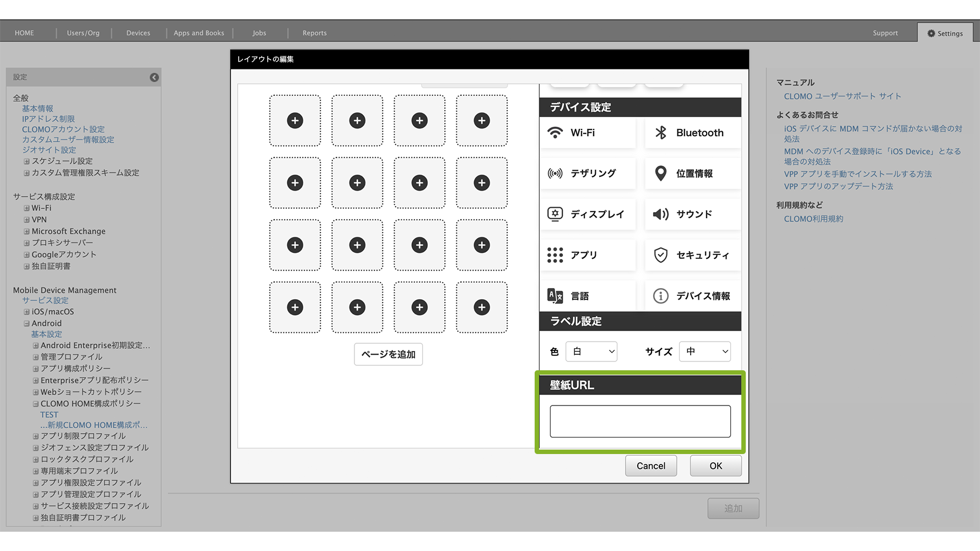Select the Wi-Fi device setting icon
The width and height of the screenshot is (980, 551).
(x=555, y=133)
